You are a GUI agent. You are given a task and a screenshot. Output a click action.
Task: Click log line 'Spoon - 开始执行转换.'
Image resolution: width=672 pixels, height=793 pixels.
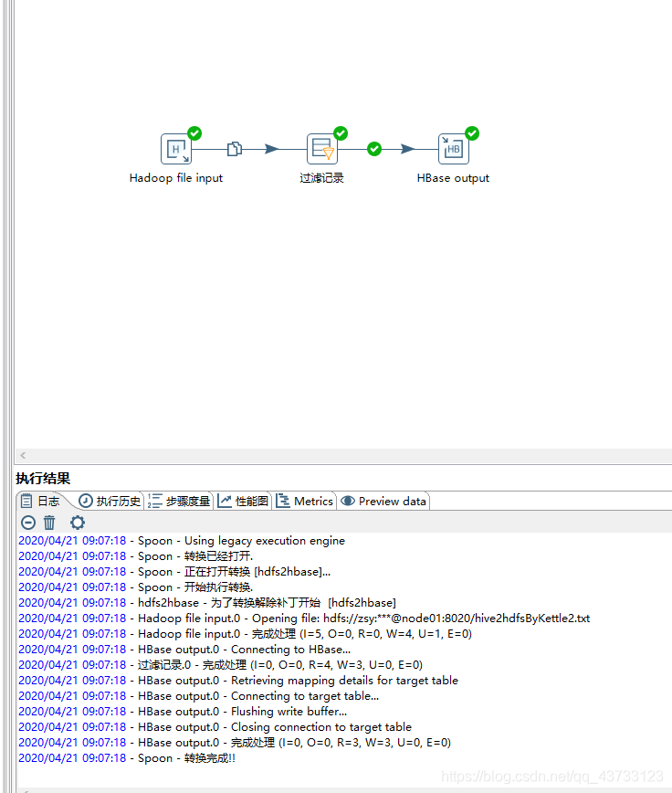coord(136,587)
